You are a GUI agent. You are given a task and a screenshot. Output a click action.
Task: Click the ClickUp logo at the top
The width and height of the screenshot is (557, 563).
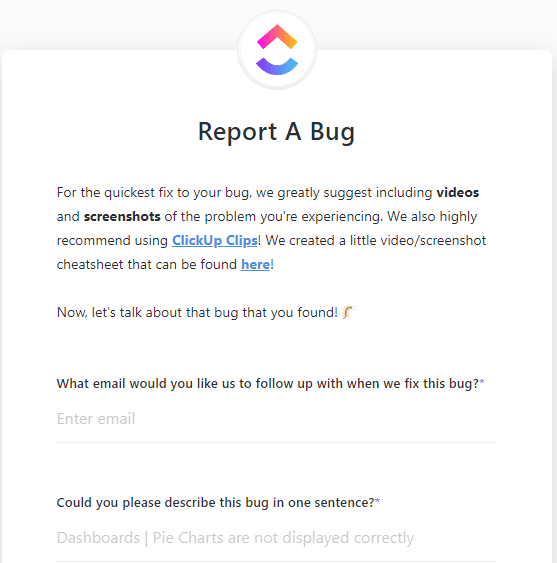tap(277, 50)
